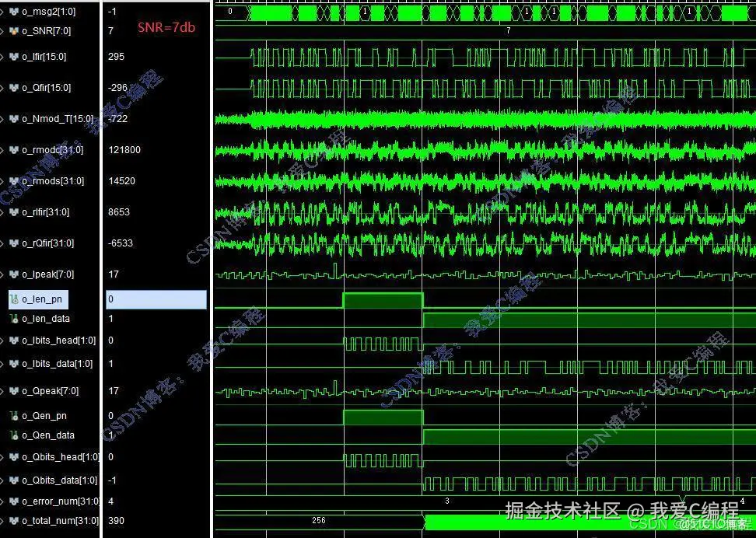Click the wire icon beside o_Ien_data

15,319
